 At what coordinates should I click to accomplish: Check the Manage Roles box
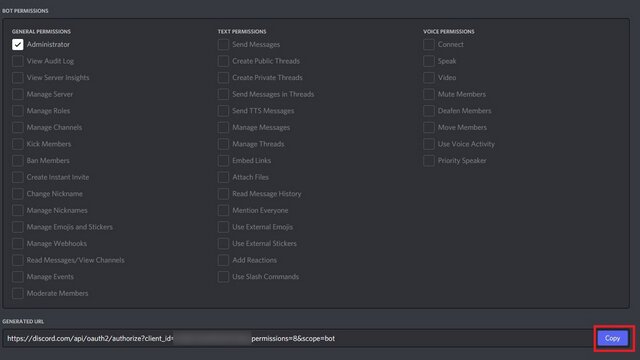[x=18, y=111]
